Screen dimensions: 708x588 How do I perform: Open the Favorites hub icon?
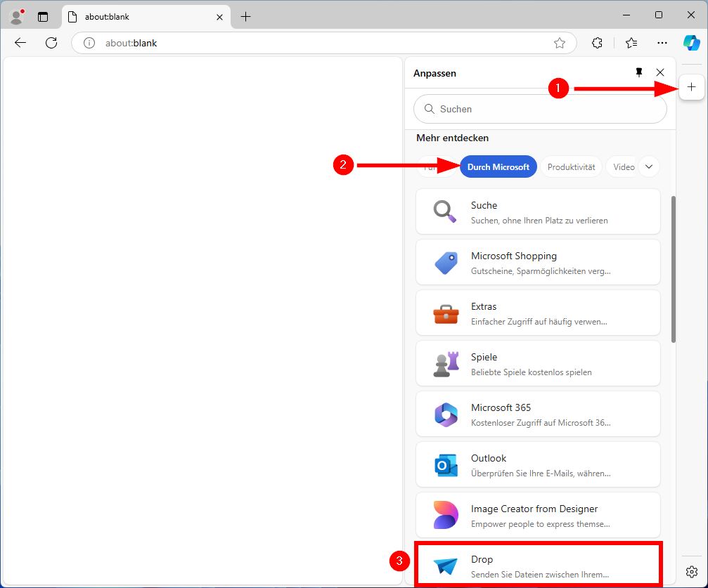(631, 43)
